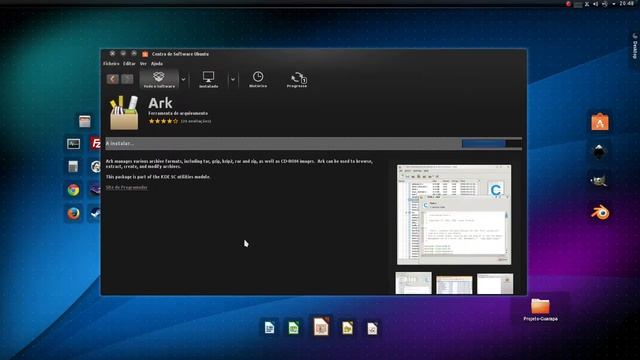This screenshot has height=360, width=640.
Task: Open the large Ark screenshot preview
Action: (x=454, y=215)
